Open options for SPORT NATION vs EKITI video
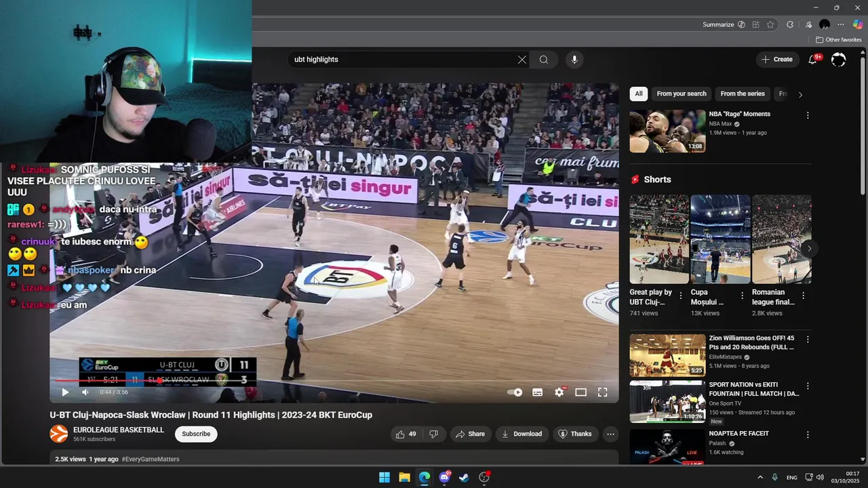Image resolution: width=868 pixels, height=488 pixels. pyautogui.click(x=808, y=386)
